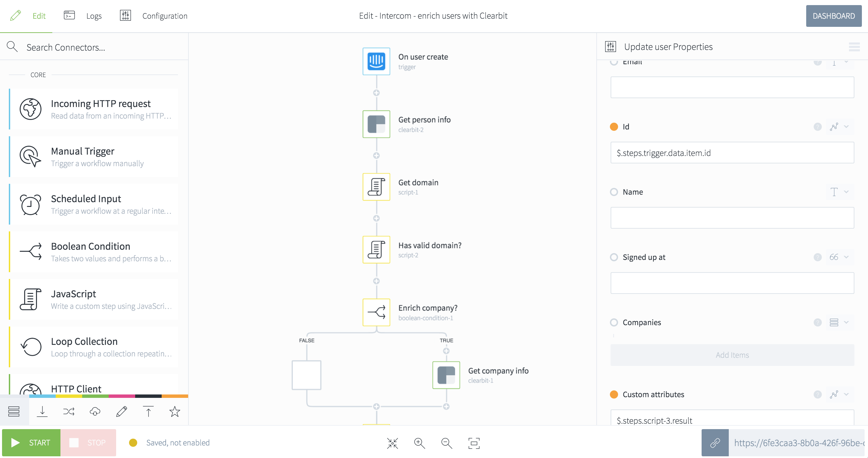
Task: Click the copy workflow URL link icon
Action: tap(715, 443)
